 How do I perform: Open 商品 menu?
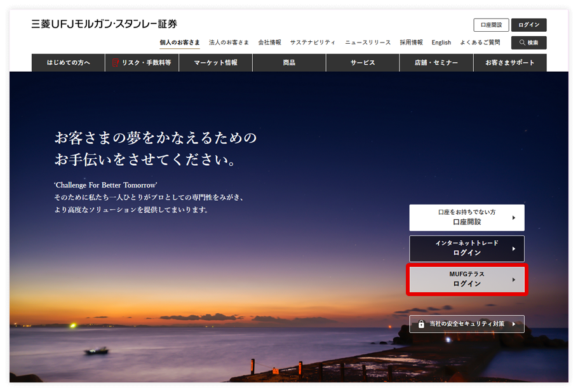290,63
